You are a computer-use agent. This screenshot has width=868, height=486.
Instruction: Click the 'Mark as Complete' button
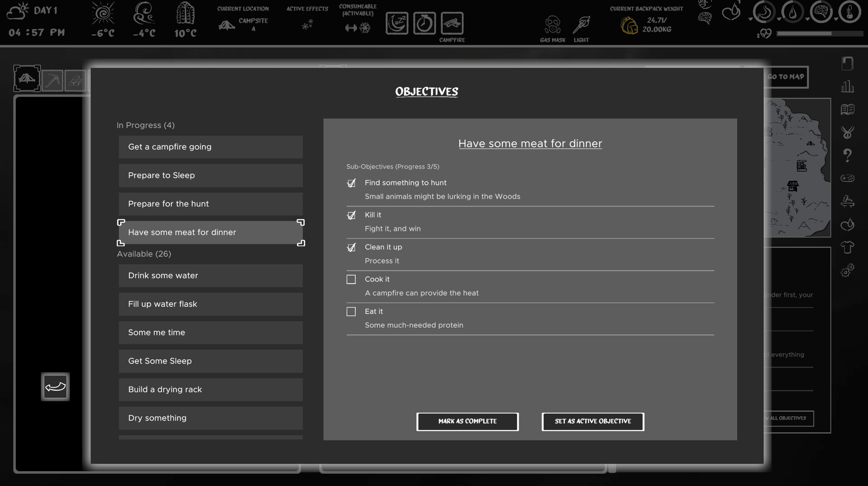coord(467,421)
